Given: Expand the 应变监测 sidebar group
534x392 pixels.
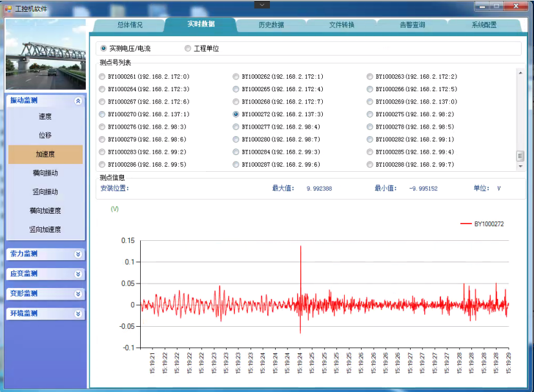Looking at the screenshot, I should tap(78, 274).
